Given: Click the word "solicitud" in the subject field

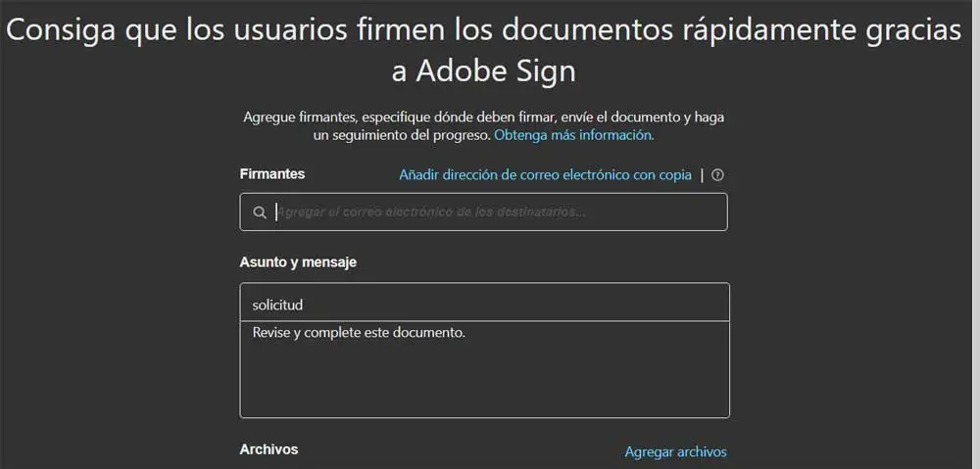Looking at the screenshot, I should pyautogui.click(x=277, y=305).
